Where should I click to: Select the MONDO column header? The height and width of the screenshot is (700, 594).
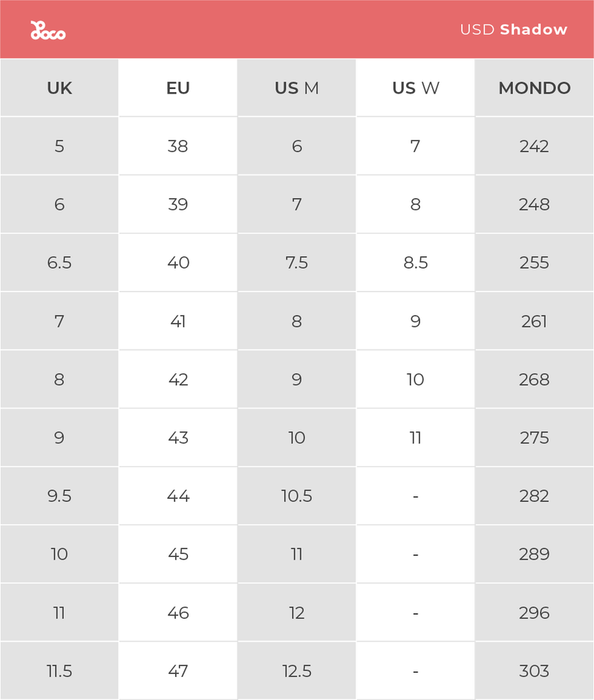point(535,88)
